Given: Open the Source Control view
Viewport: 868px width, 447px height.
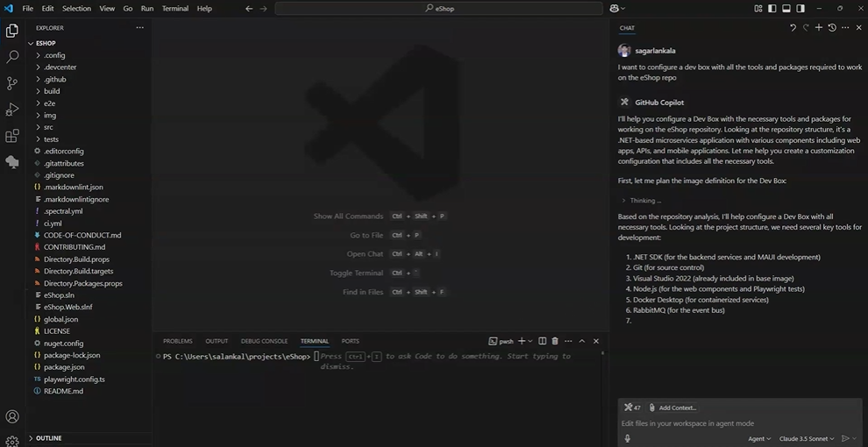Looking at the screenshot, I should click(12, 83).
